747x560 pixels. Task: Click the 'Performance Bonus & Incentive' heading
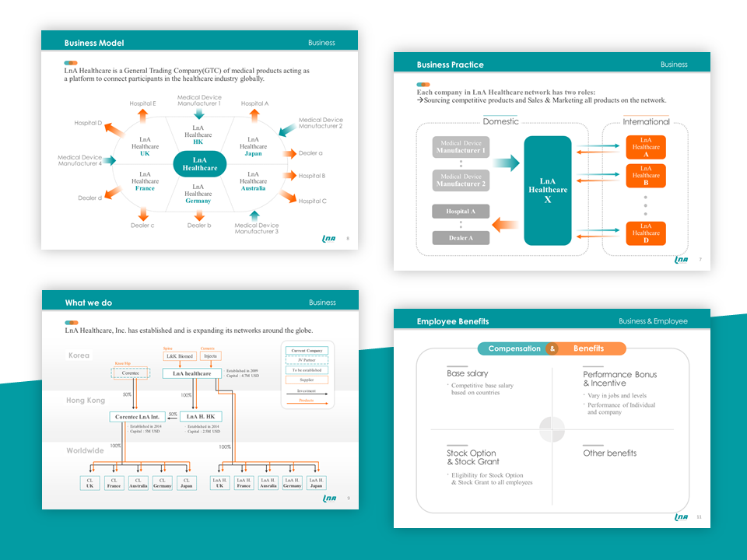(620, 379)
